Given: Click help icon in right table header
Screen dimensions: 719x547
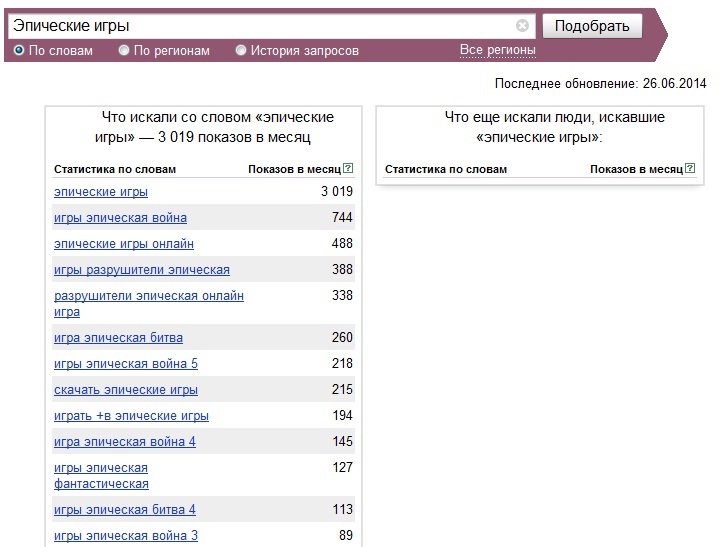Looking at the screenshot, I should [x=690, y=168].
